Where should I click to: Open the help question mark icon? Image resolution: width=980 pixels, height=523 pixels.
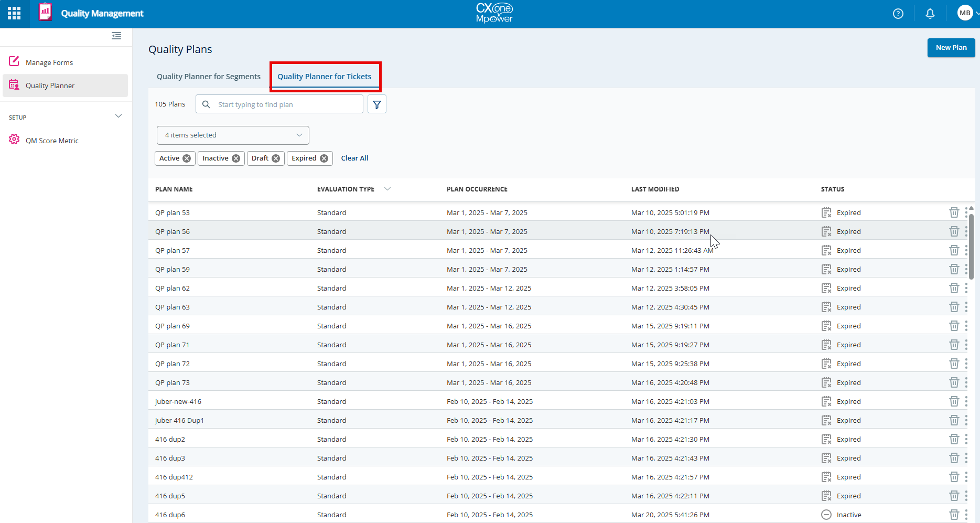tap(898, 14)
